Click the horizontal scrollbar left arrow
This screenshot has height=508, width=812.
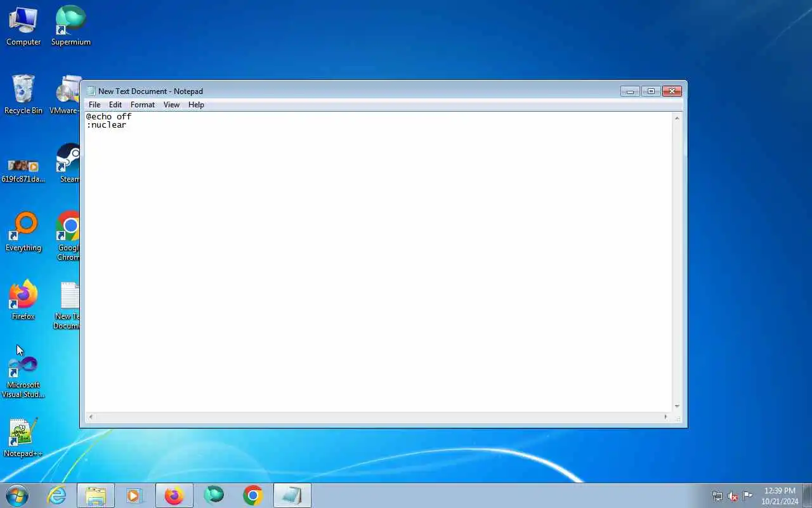(91, 417)
